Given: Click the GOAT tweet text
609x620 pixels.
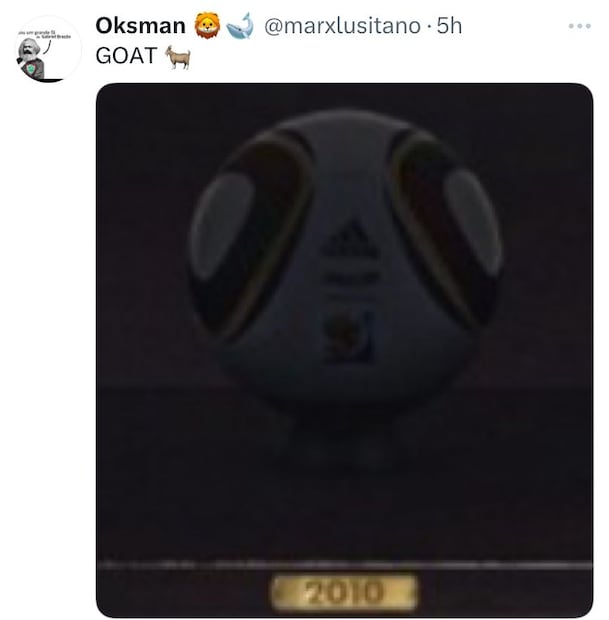Looking at the screenshot, I should coord(127,56).
